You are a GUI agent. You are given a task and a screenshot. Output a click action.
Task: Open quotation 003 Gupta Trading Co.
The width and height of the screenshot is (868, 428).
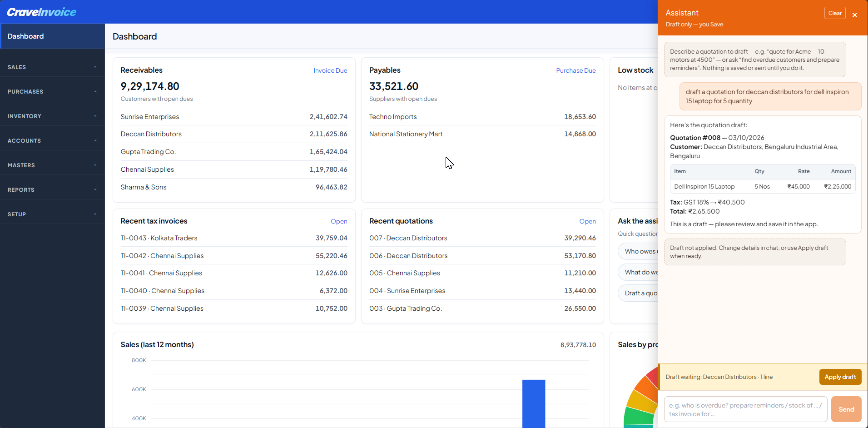[x=482, y=309]
